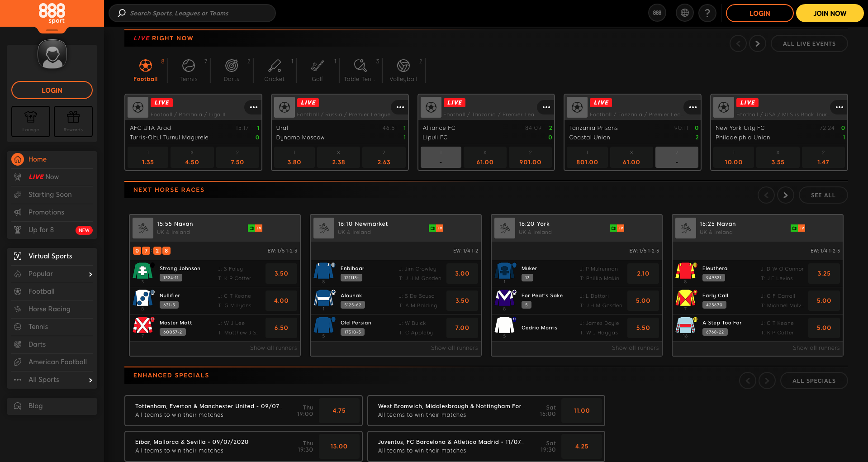This screenshot has height=462, width=868.
Task: Select odds 1.35 for AFC UTA Arad
Action: point(148,157)
